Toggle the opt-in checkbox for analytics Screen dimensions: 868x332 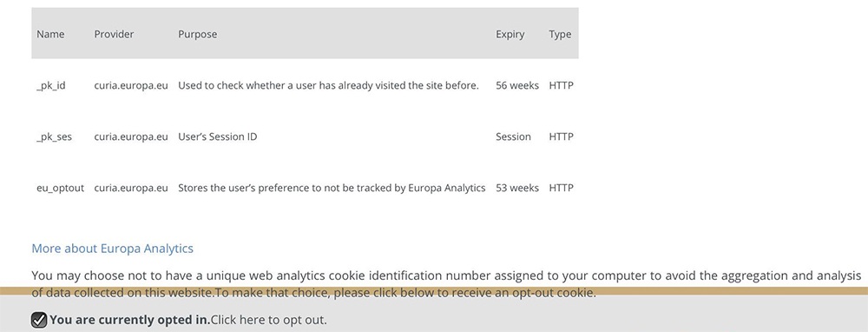tap(39, 320)
